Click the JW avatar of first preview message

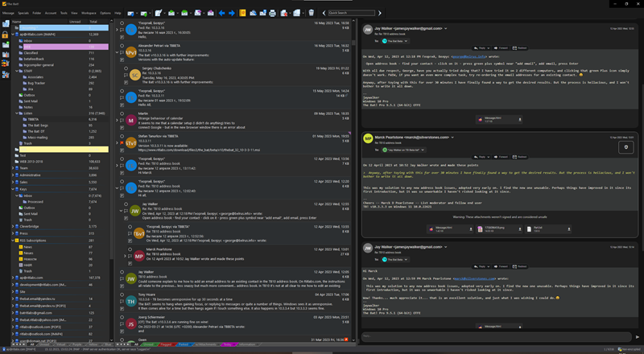point(368,29)
